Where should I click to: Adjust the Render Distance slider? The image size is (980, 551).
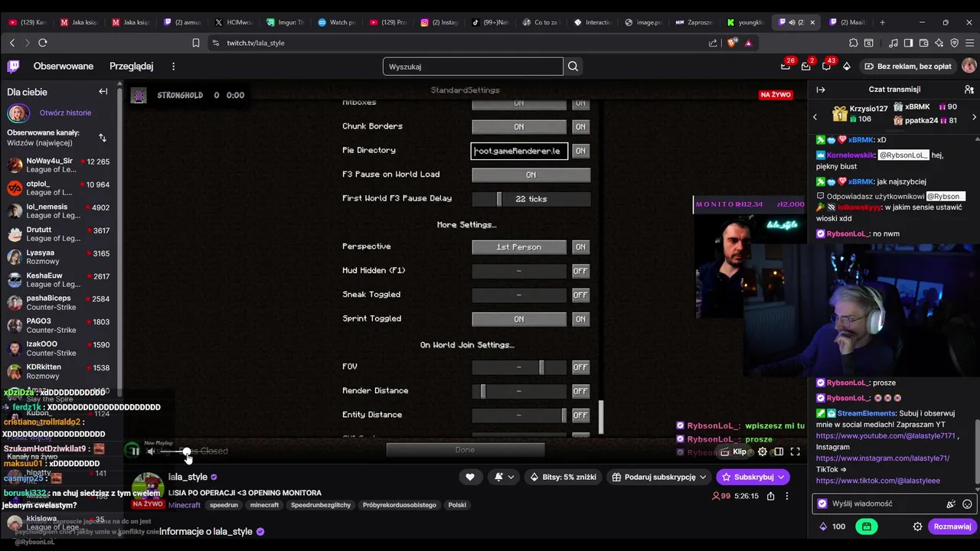[519, 391]
